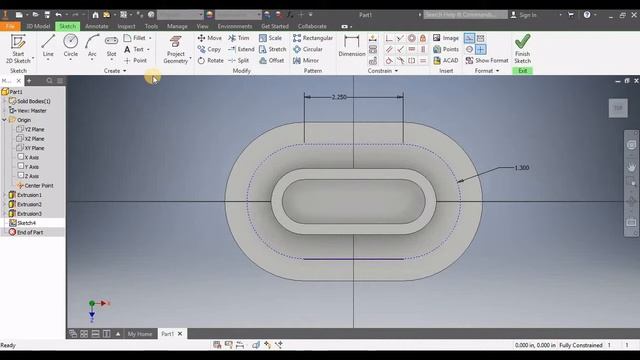Insert an ACAD file

point(446,60)
